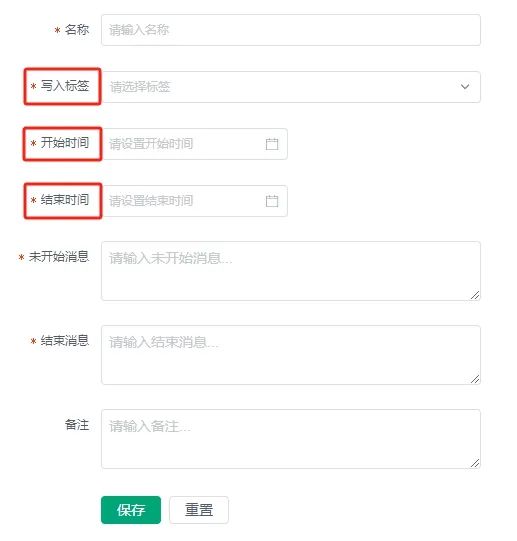Click the 未开始消息 text area
The height and width of the screenshot is (541, 517).
coord(291,271)
